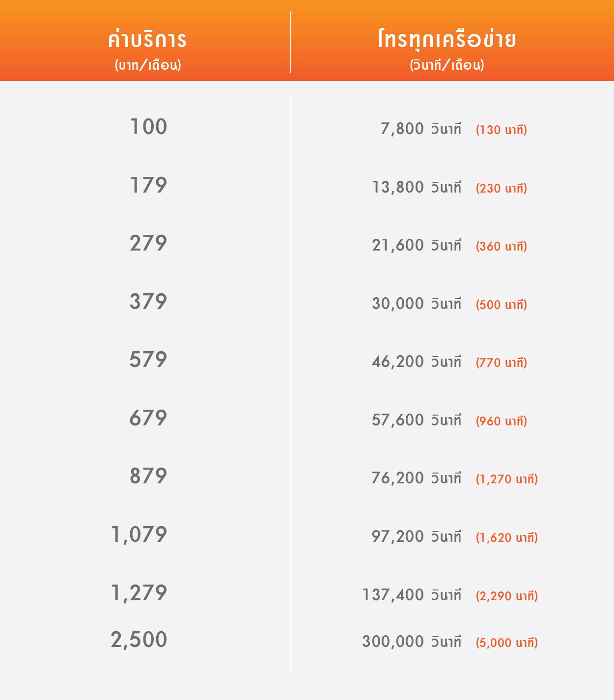Click the (5,000 นาที) orange label
The height and width of the screenshot is (700, 614).
click(x=506, y=643)
